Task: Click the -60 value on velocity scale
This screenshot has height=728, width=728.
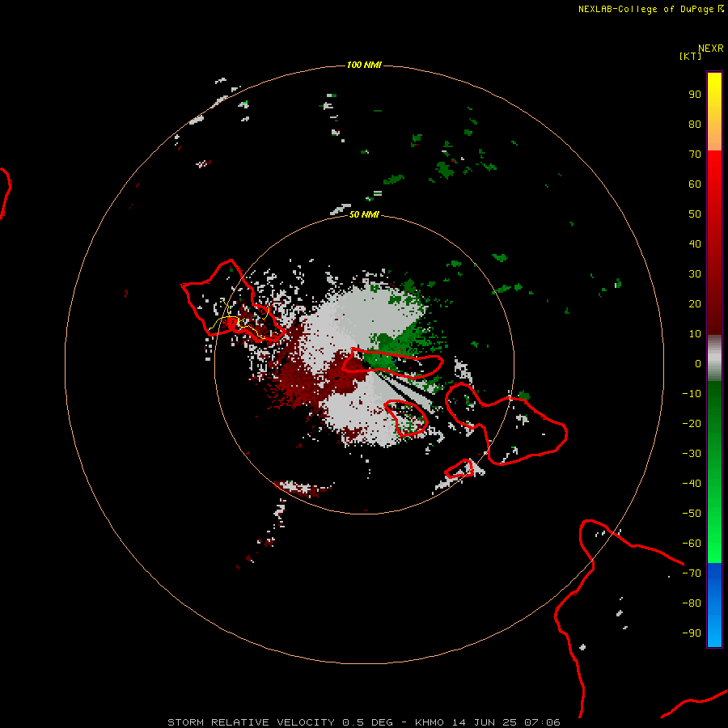Action: (692, 544)
